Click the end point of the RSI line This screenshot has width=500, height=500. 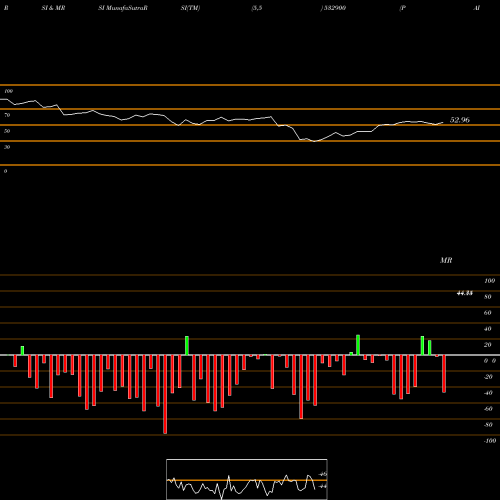[443, 122]
